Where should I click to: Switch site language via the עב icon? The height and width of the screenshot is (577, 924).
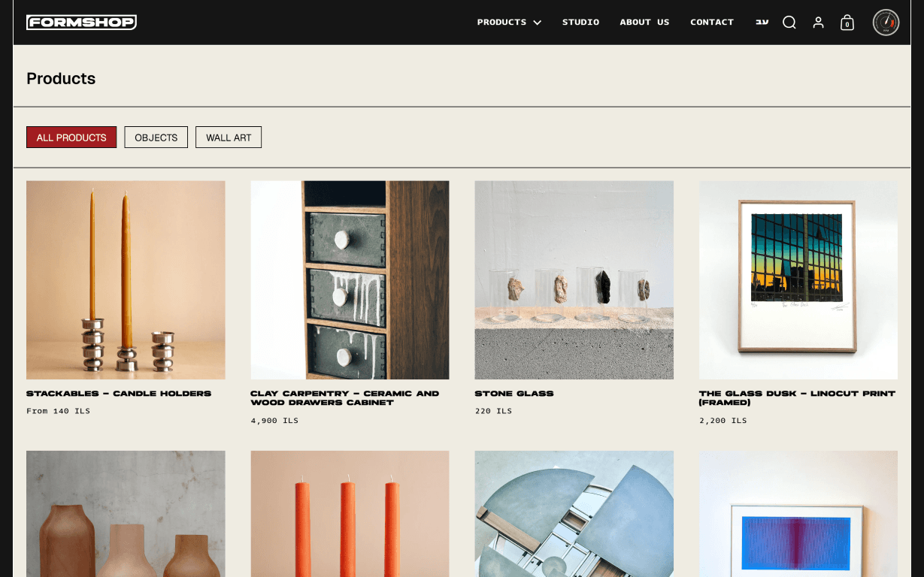tap(762, 22)
